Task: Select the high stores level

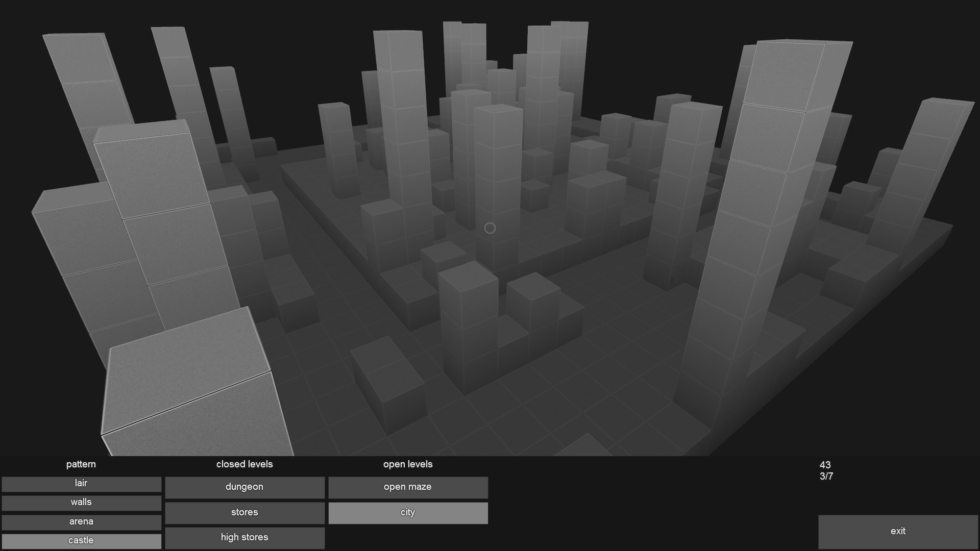Action: pos(244,538)
